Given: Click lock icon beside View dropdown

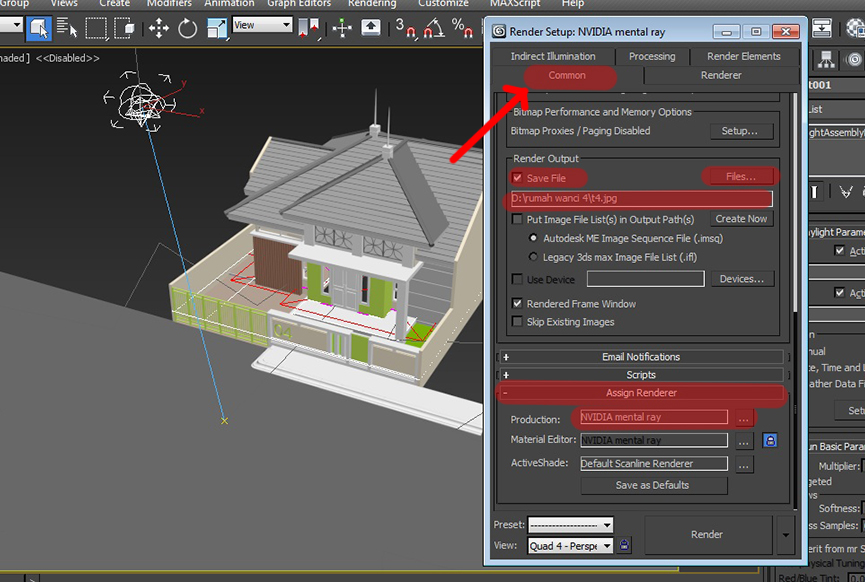Looking at the screenshot, I should 624,546.
